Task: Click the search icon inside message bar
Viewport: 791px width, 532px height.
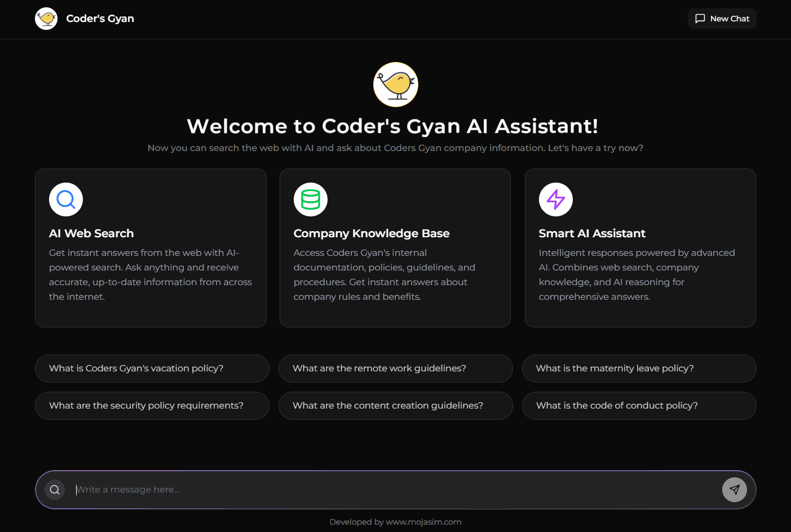Action: [x=55, y=489]
